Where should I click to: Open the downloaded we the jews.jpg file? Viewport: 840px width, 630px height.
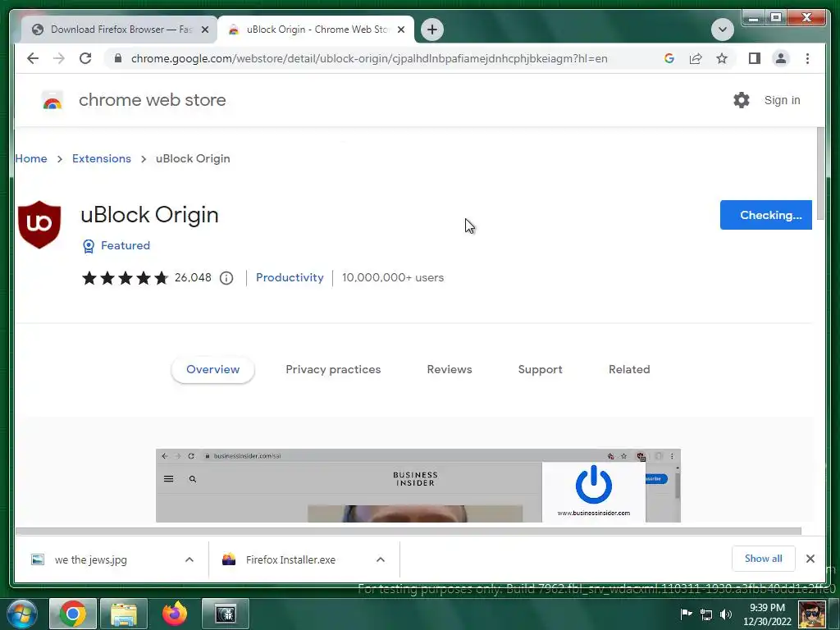(x=90, y=559)
